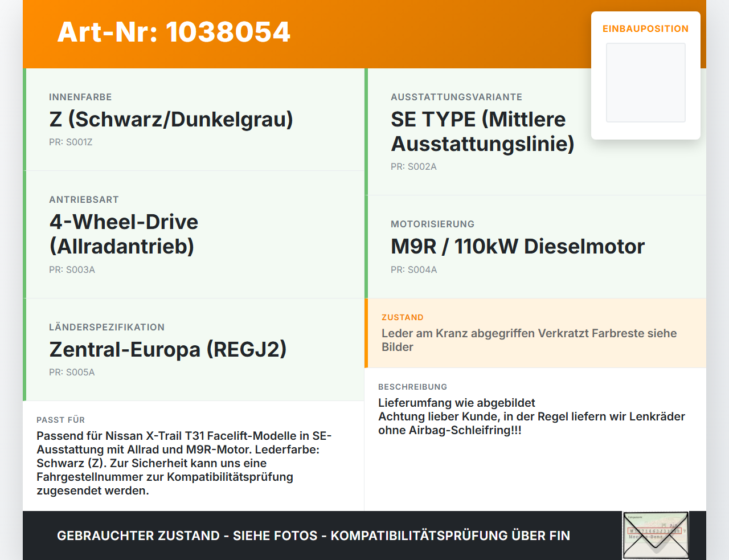Click the PR: S005A code
729x560 pixels.
[72, 372]
